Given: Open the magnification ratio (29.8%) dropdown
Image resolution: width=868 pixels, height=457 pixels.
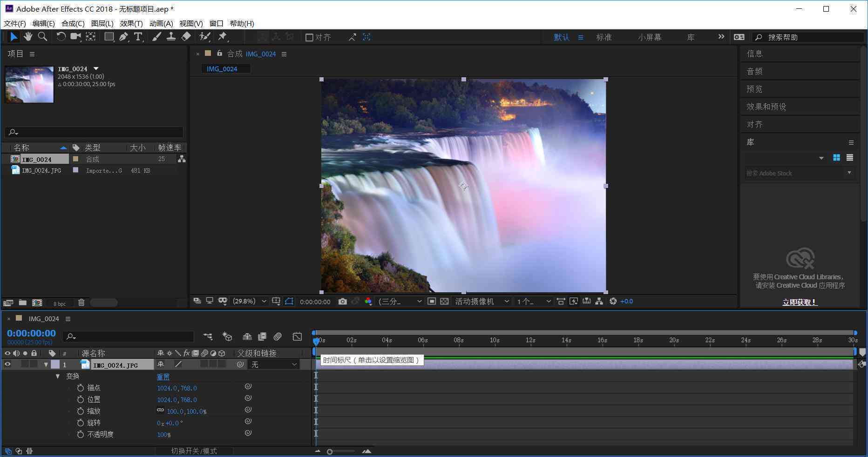Looking at the screenshot, I should [x=250, y=302].
